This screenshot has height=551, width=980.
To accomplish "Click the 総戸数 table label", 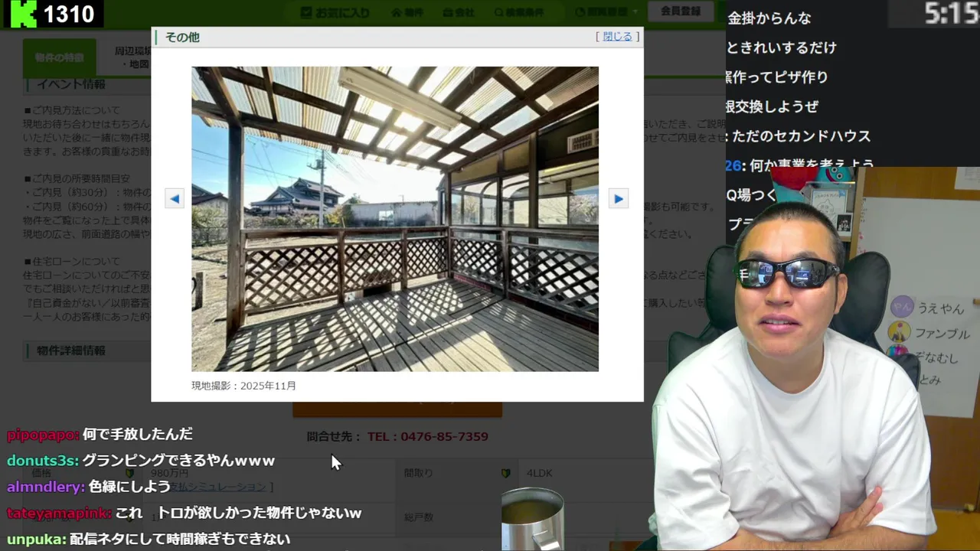I will click(x=418, y=517).
